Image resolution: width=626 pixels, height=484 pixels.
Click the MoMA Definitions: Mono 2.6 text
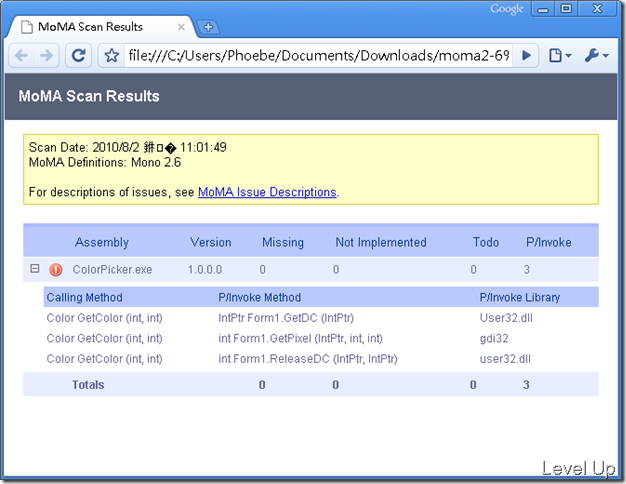tap(105, 163)
